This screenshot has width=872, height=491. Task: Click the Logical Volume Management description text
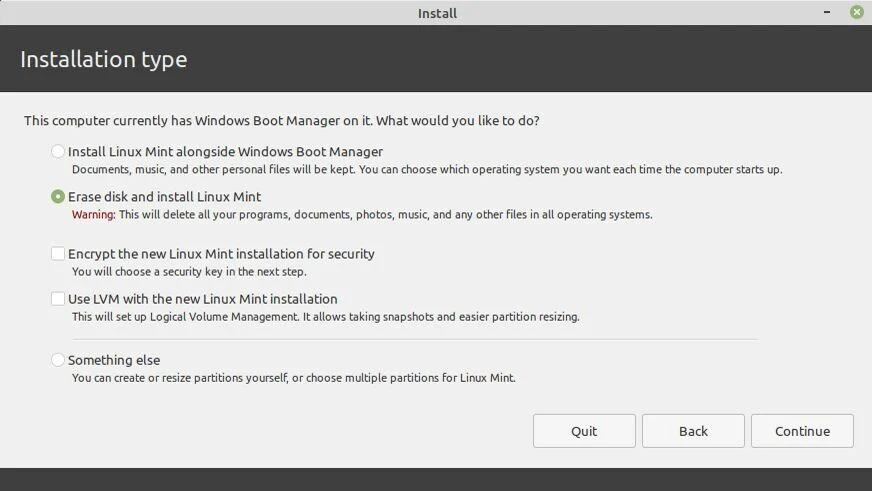click(325, 317)
